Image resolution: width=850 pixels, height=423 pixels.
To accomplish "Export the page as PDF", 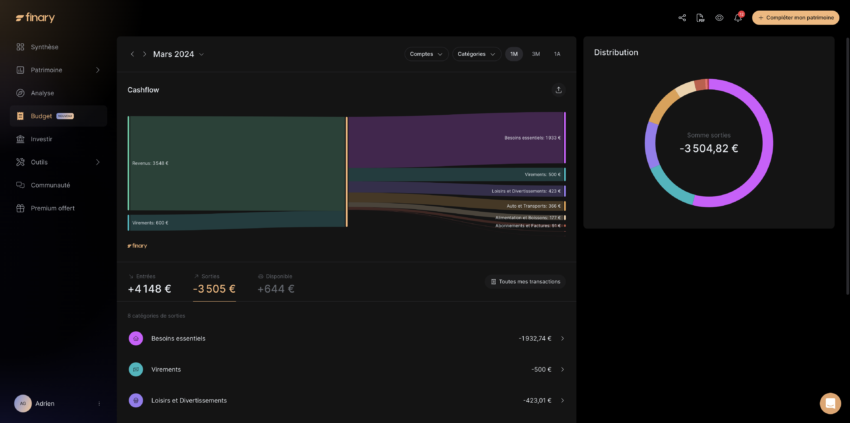I will (x=700, y=17).
